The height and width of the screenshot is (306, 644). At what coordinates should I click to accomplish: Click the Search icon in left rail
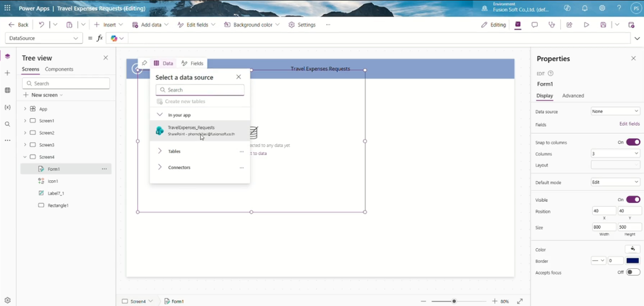tap(8, 124)
